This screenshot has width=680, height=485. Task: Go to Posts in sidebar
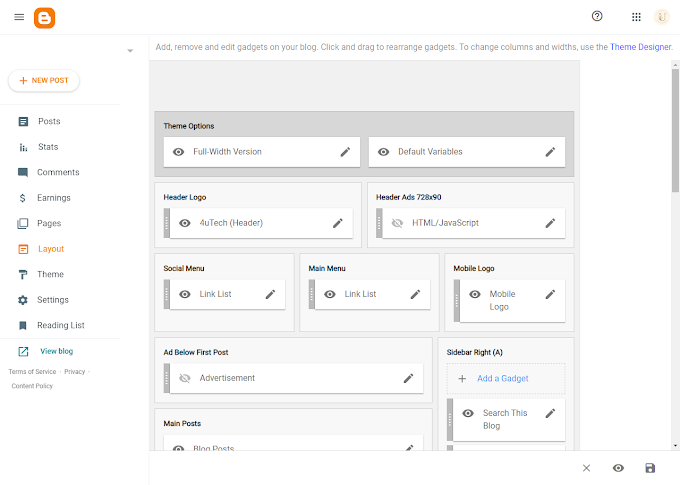click(x=49, y=121)
